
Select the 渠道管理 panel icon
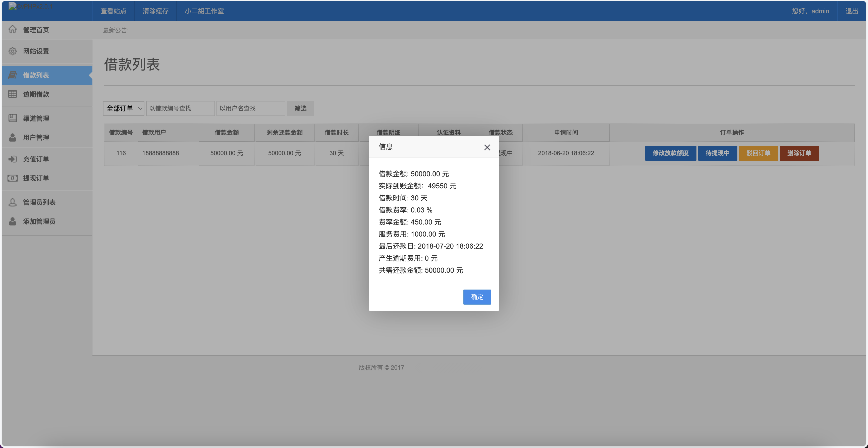[x=13, y=118]
